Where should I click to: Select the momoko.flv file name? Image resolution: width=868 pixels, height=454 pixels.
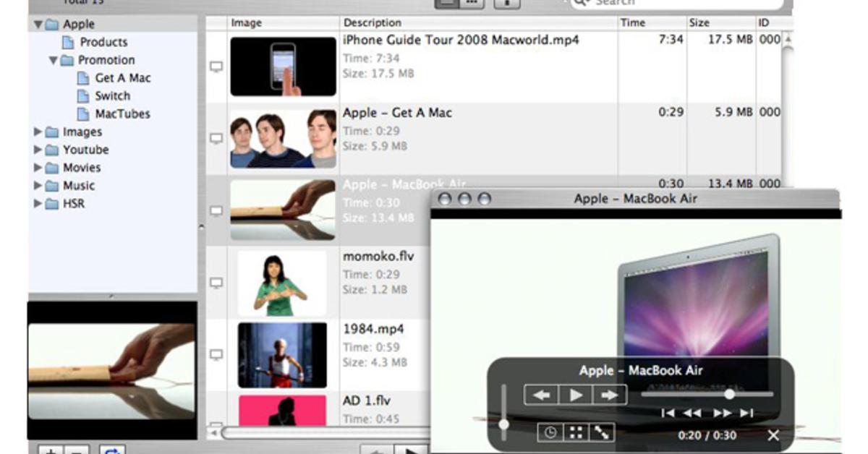click(378, 257)
